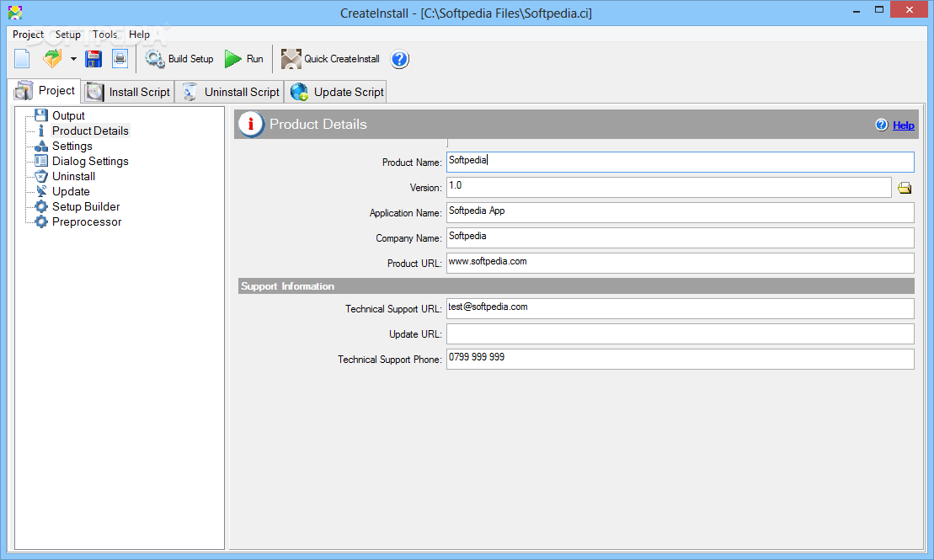Click the CreateInstall app icon in title bar
Screen dimensions: 934x560
(x=15, y=12)
